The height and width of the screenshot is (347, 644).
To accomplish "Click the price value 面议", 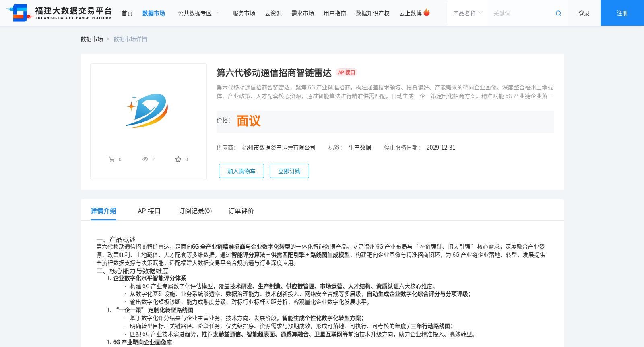I will pyautogui.click(x=249, y=121).
